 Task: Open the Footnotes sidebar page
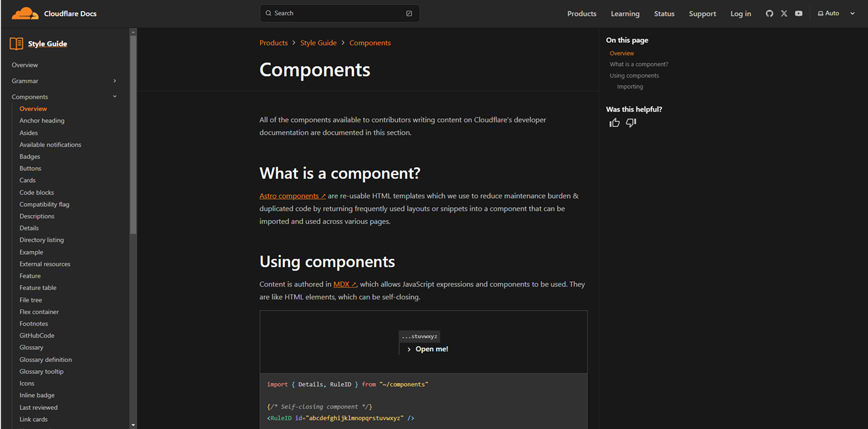(x=33, y=324)
